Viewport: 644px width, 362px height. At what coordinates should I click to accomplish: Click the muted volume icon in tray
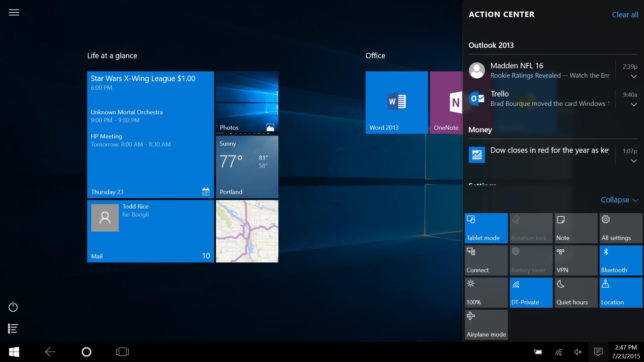pyautogui.click(x=578, y=352)
